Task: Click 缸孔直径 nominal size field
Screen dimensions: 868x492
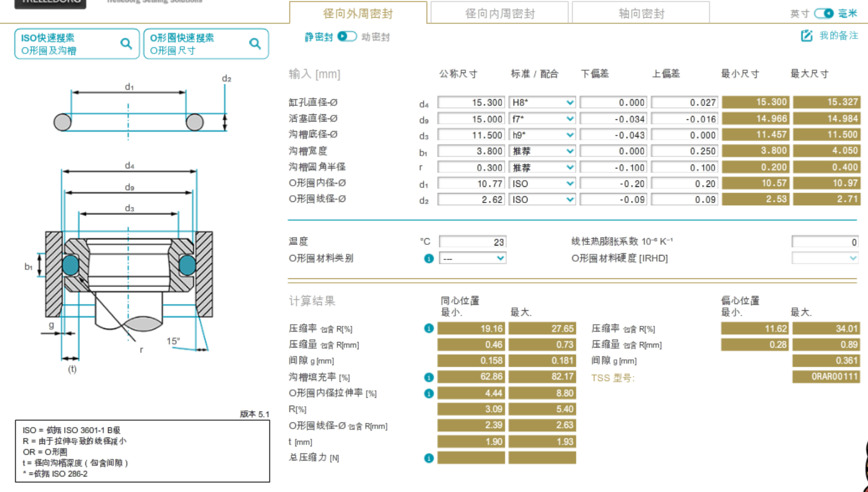Action: point(471,103)
